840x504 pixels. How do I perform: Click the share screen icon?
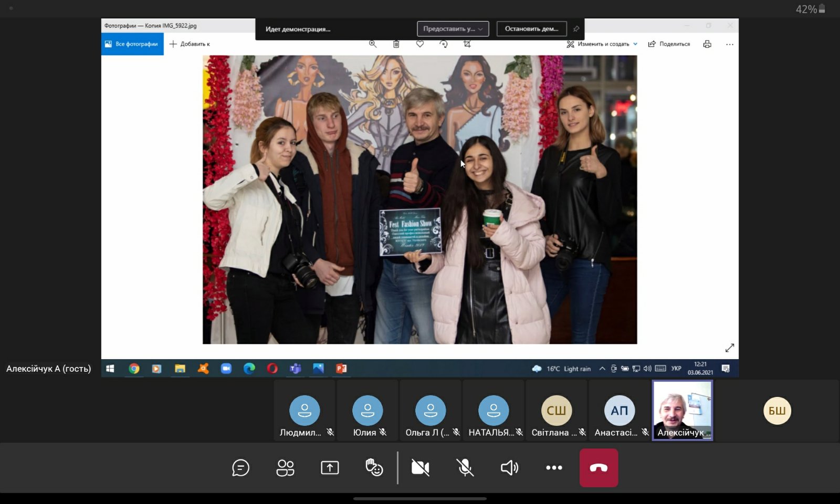pyautogui.click(x=330, y=468)
